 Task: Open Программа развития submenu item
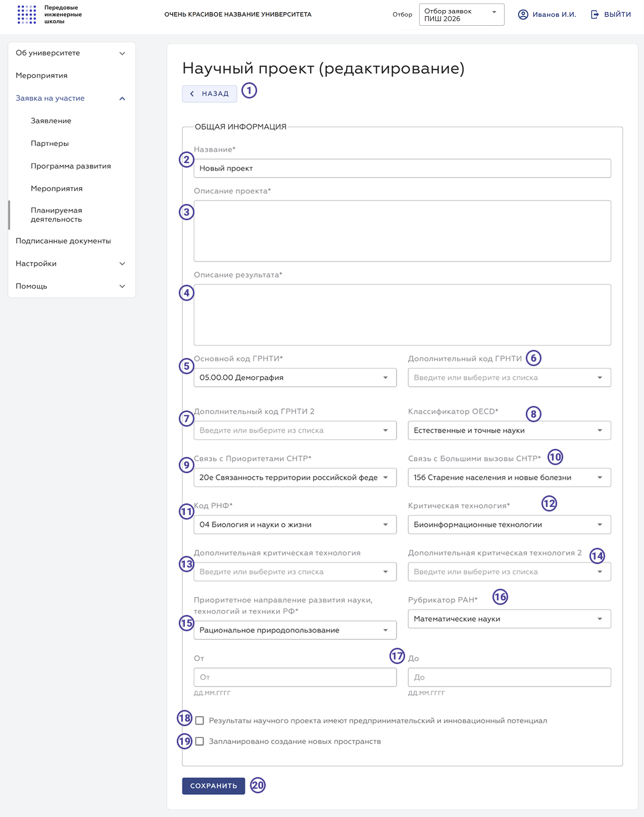(x=72, y=166)
